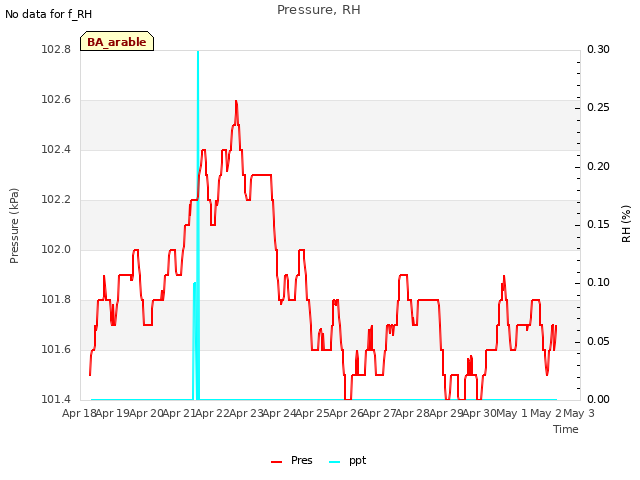Click the 101.8 left axis tick label
The height and width of the screenshot is (480, 640).
click(x=56, y=300)
